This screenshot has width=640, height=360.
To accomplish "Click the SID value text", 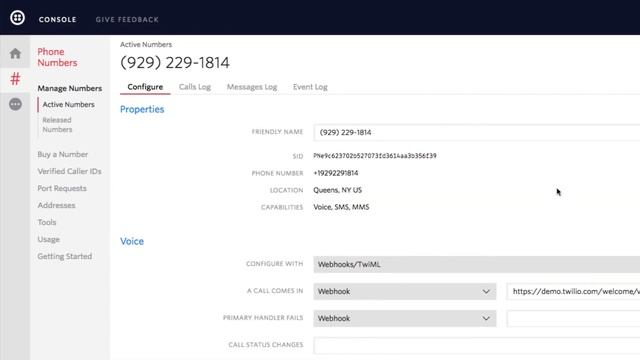I will pos(375,156).
